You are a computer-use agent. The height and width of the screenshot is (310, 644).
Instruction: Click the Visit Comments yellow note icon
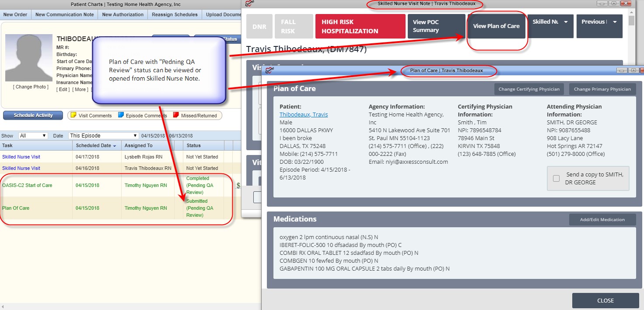pos(74,116)
